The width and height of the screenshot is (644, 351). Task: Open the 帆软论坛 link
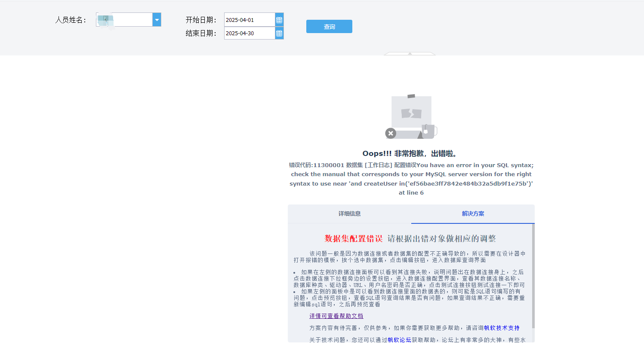pyautogui.click(x=399, y=340)
